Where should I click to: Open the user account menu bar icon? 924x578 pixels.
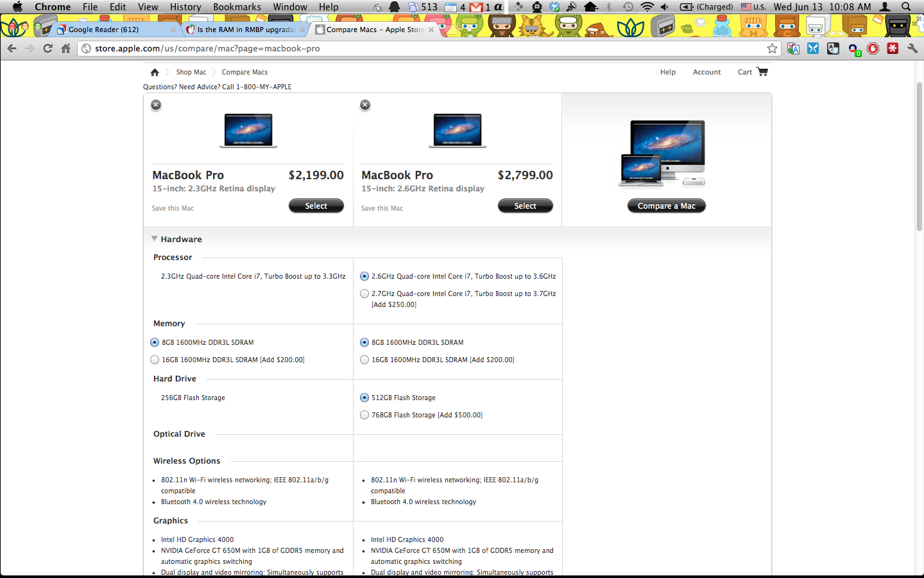[885, 6]
